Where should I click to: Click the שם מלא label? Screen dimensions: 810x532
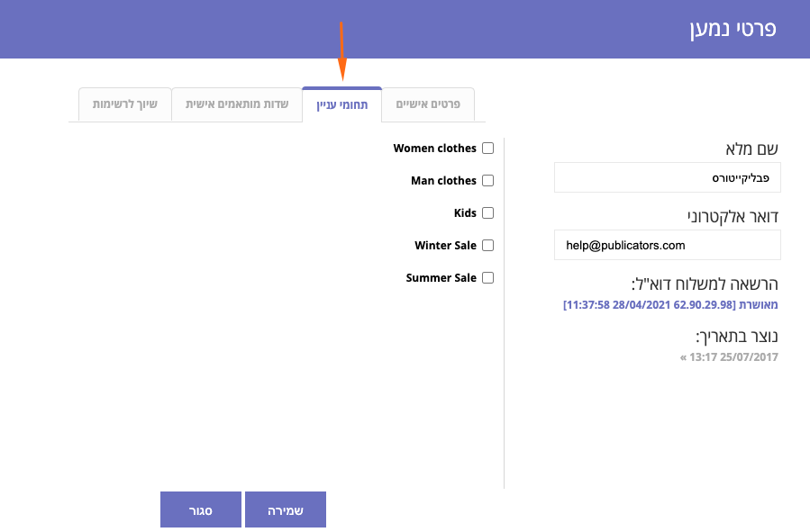click(x=751, y=149)
